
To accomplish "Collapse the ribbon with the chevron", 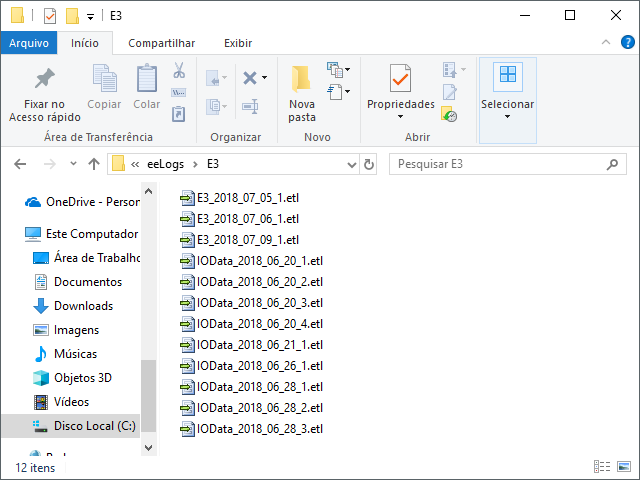I will pyautogui.click(x=607, y=43).
